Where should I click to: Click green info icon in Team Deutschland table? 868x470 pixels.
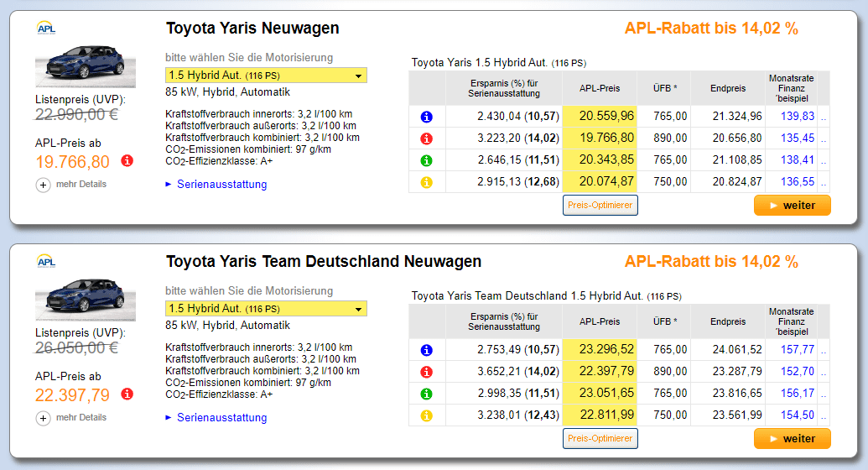click(x=426, y=394)
